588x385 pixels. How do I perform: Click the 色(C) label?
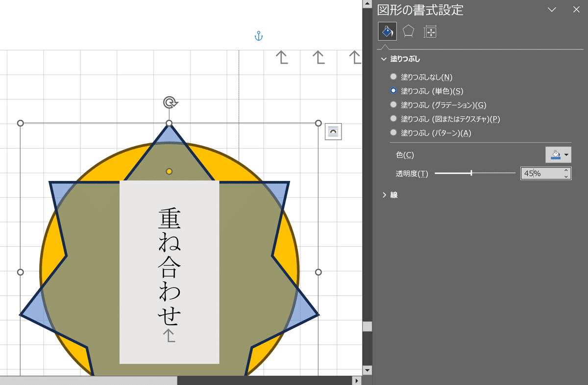click(405, 155)
